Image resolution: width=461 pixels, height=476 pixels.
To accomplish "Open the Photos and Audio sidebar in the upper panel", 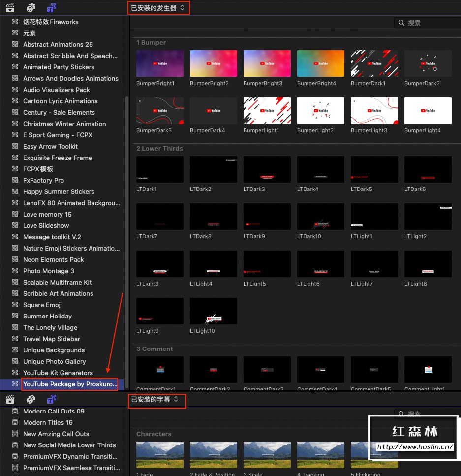I will click(31, 8).
